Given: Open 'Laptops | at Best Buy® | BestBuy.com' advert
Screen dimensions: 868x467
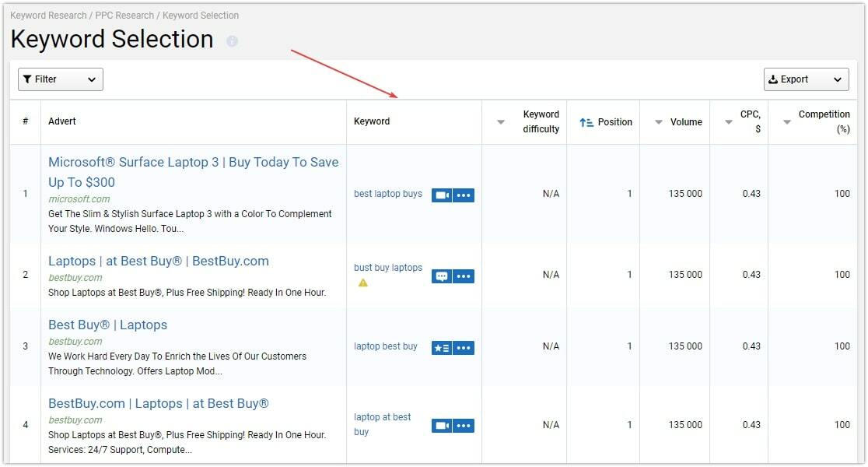Looking at the screenshot, I should pyautogui.click(x=159, y=261).
